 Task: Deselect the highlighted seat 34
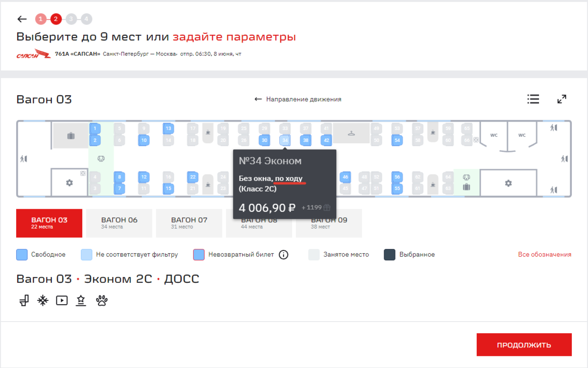(x=285, y=140)
